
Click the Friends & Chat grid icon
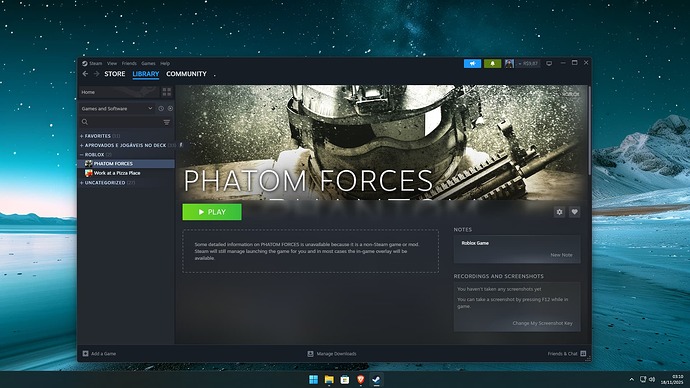click(x=584, y=354)
